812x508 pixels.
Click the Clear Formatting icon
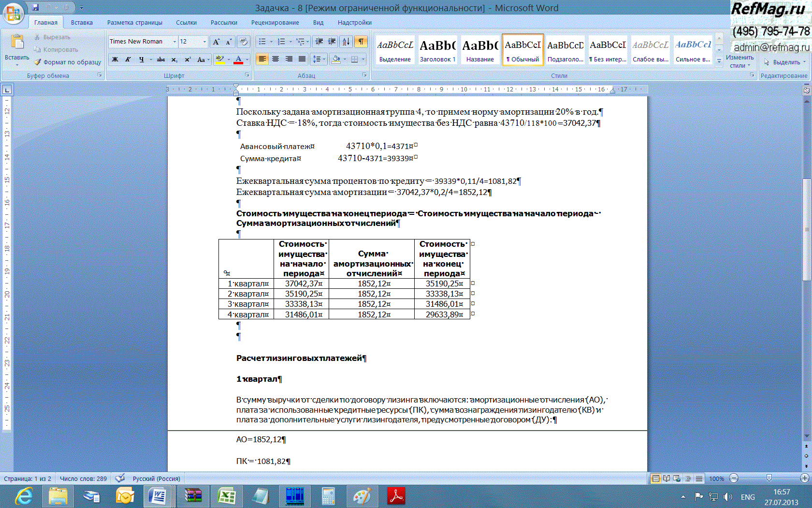click(x=244, y=42)
